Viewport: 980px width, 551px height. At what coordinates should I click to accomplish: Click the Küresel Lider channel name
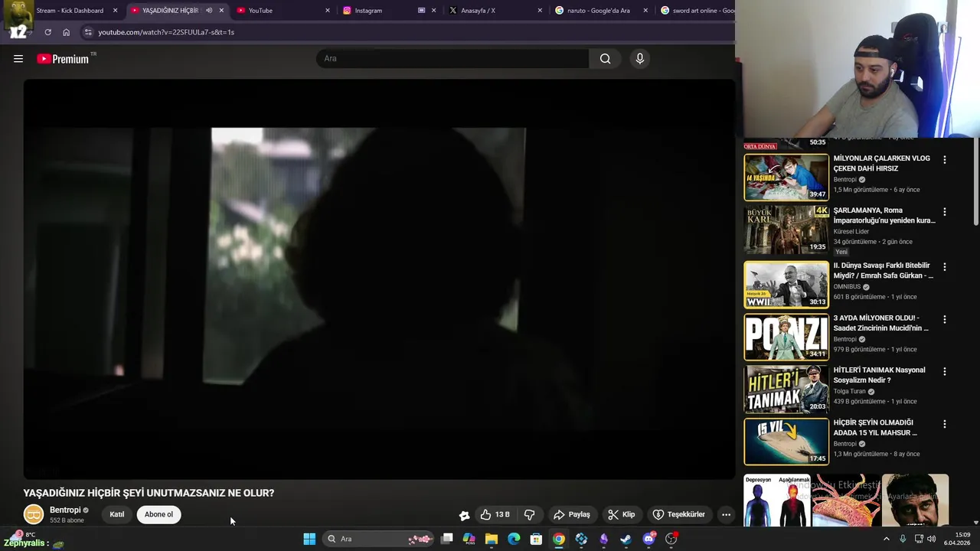pos(851,231)
